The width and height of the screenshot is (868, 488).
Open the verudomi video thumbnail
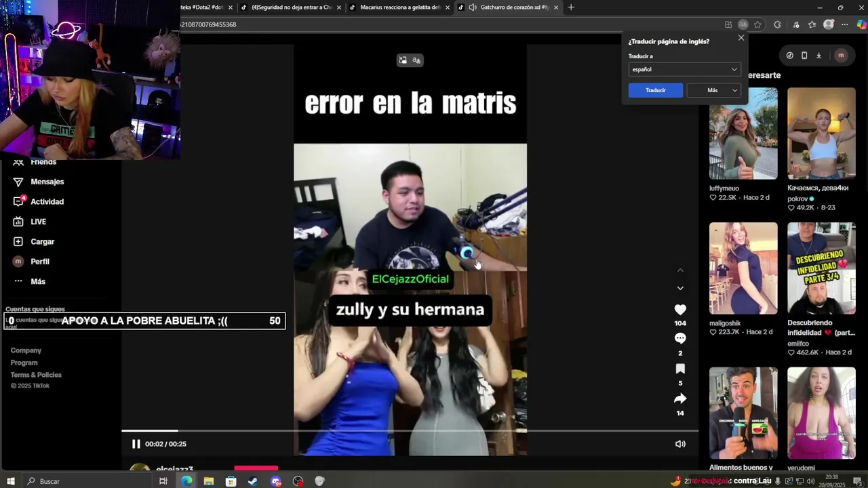pyautogui.click(x=821, y=413)
